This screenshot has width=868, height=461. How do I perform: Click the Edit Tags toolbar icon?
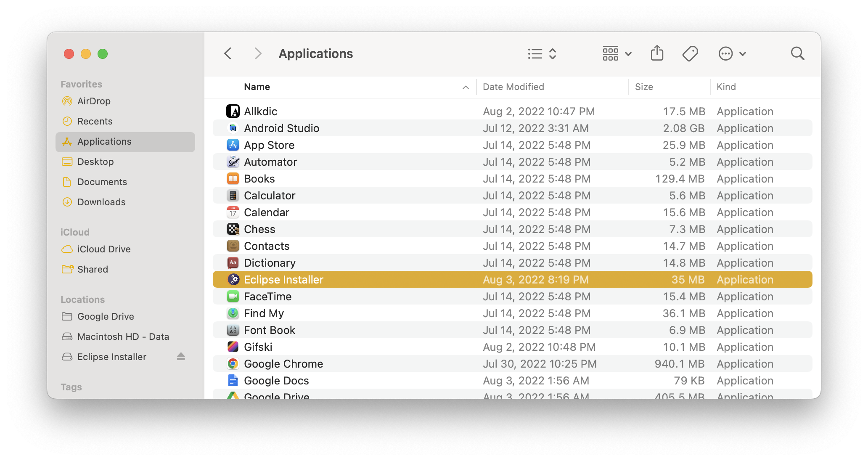pos(690,53)
